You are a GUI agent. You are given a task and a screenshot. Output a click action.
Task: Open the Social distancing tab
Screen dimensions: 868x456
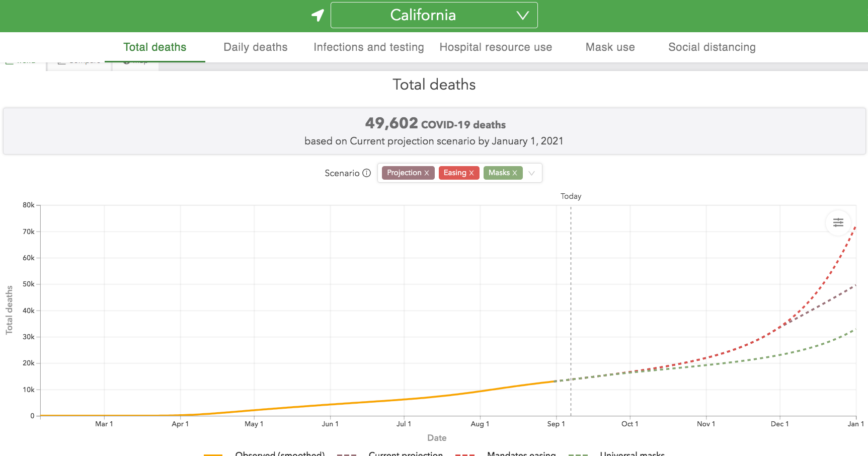[x=712, y=47]
